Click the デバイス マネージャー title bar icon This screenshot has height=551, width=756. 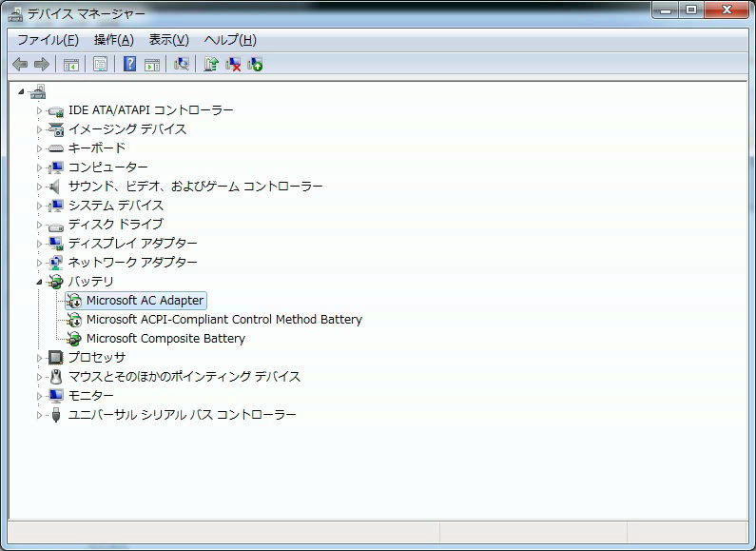click(15, 14)
